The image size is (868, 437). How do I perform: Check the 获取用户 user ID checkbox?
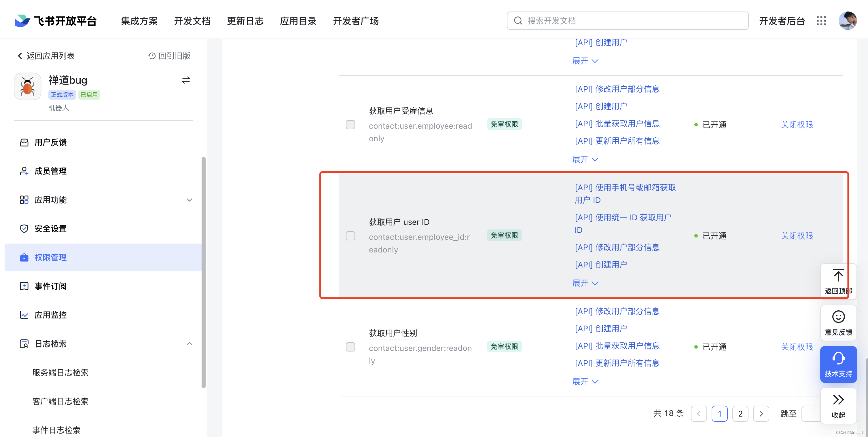pos(350,236)
